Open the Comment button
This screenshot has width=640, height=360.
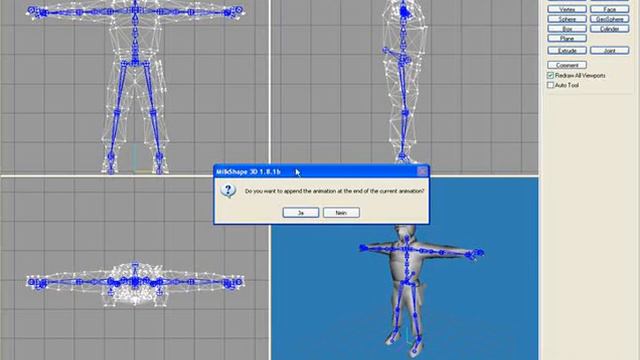[x=567, y=65]
